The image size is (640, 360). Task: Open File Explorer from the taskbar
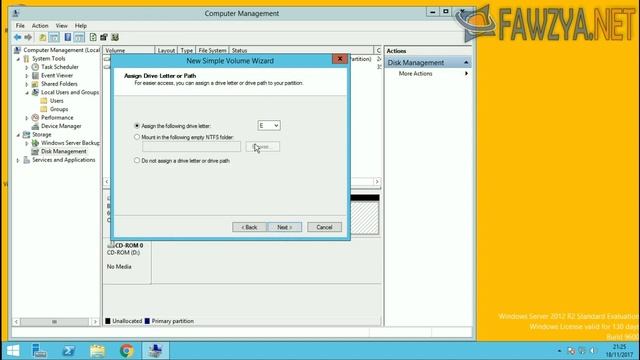pos(98,351)
